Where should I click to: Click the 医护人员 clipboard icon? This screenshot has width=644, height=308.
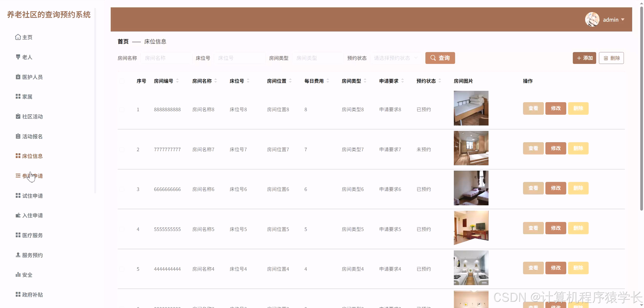coord(18,77)
